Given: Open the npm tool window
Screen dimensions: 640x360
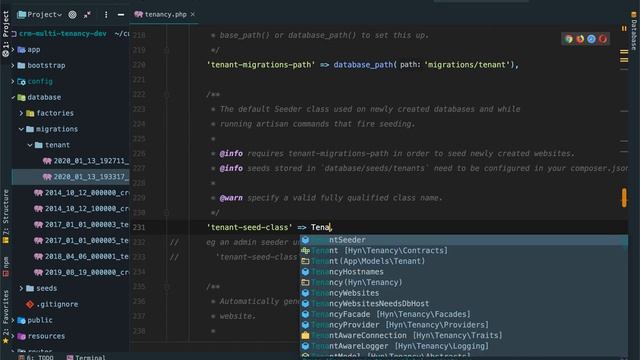Looking at the screenshot, I should (6, 267).
